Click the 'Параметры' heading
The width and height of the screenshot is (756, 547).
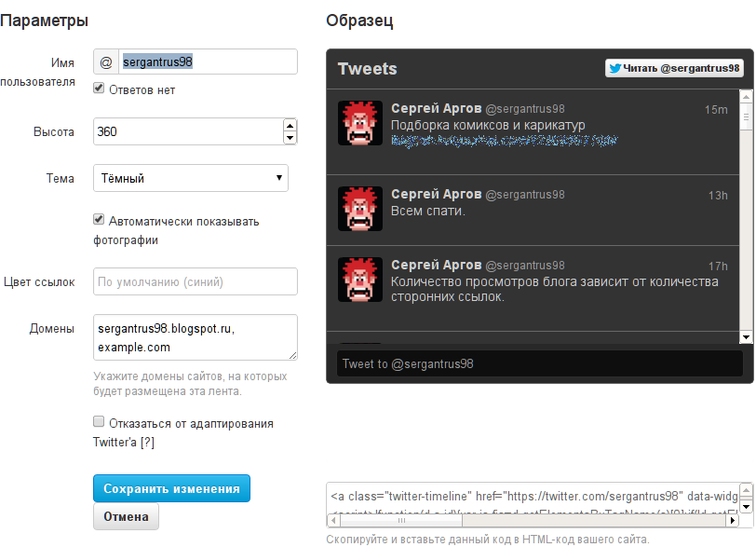click(44, 21)
